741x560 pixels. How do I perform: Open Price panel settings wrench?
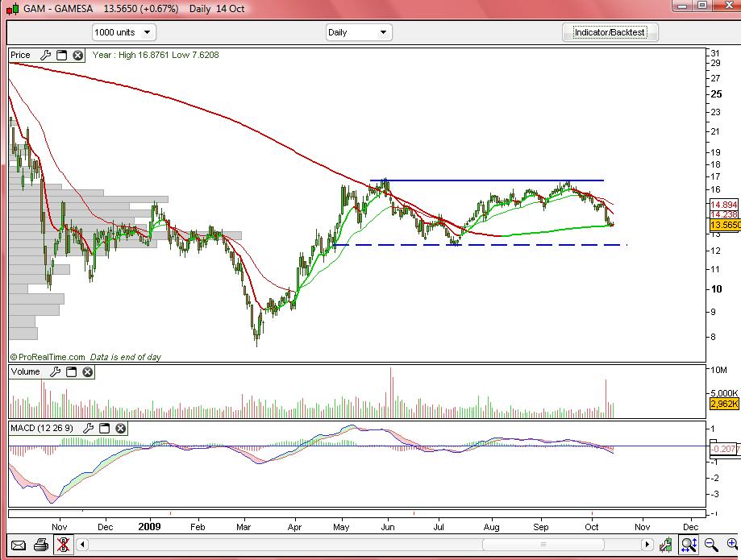click(x=45, y=56)
